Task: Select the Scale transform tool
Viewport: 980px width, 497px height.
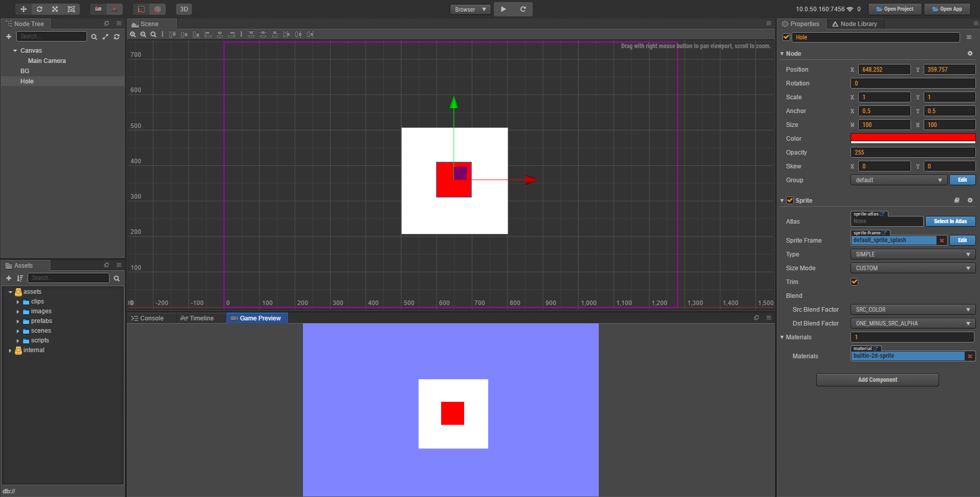Action: click(55, 9)
